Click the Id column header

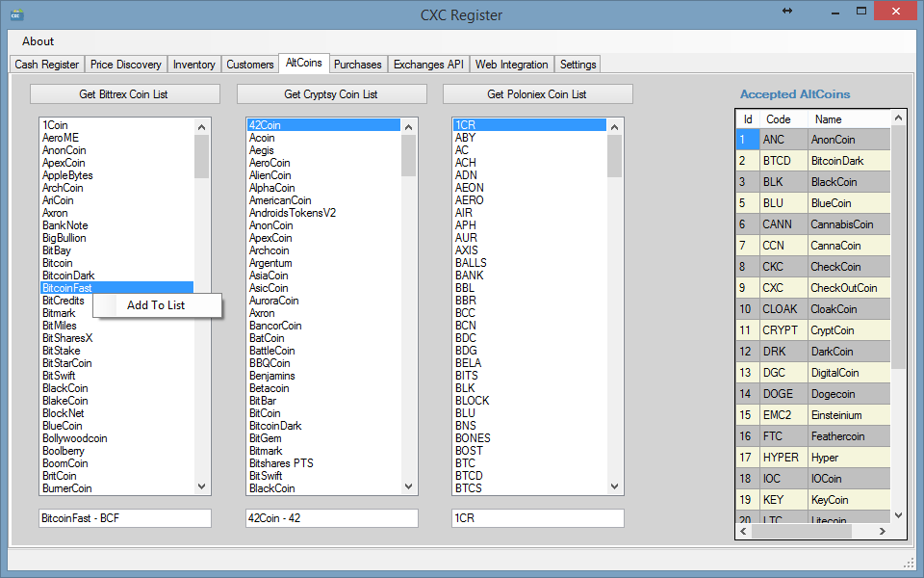pyautogui.click(x=748, y=119)
